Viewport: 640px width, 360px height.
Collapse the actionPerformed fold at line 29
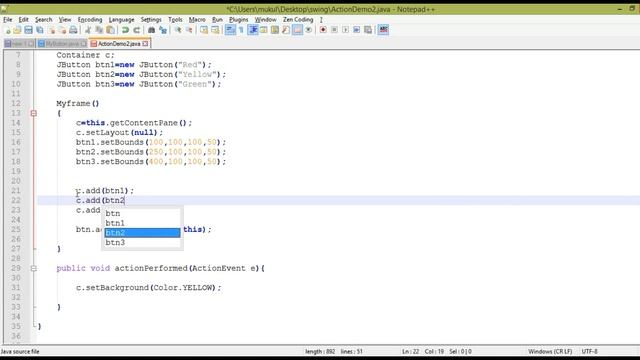click(33, 268)
